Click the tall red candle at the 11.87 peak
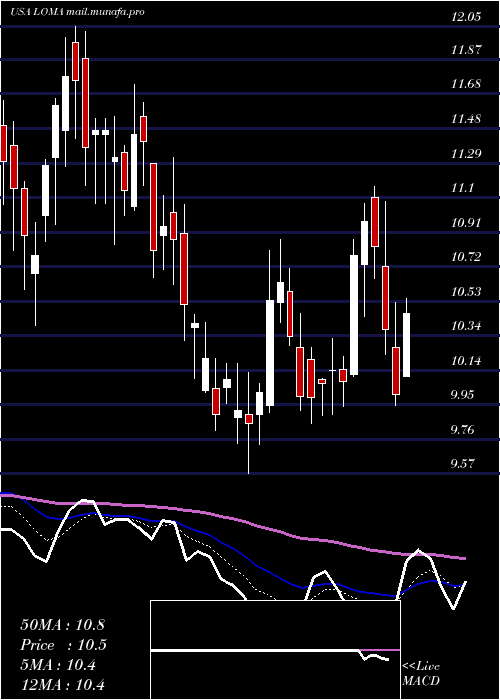 [x=85, y=103]
